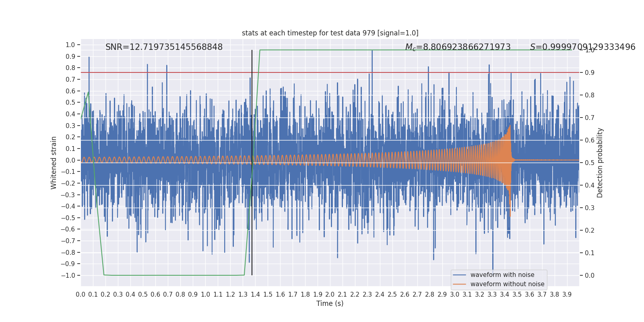
Task: Select the 0.2 tick on detection probability axis
Action: coord(590,230)
